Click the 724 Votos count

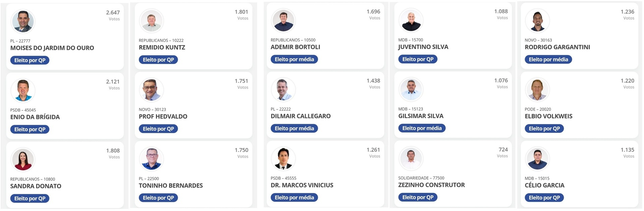pos(503,150)
